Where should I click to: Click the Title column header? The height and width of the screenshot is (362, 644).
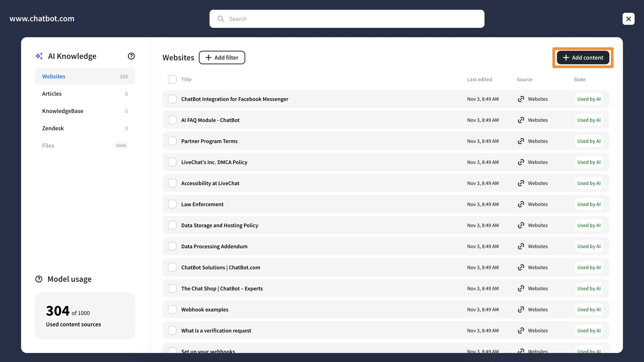(x=186, y=80)
